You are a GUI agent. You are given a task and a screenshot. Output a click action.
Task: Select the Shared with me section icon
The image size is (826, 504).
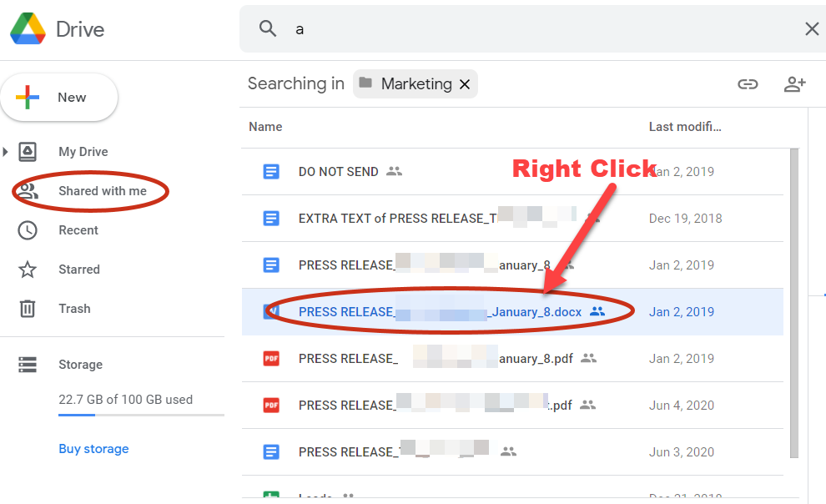[27, 190]
